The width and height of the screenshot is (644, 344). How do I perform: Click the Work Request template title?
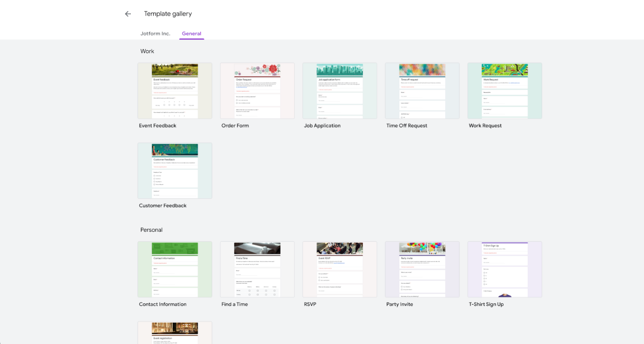point(485,125)
